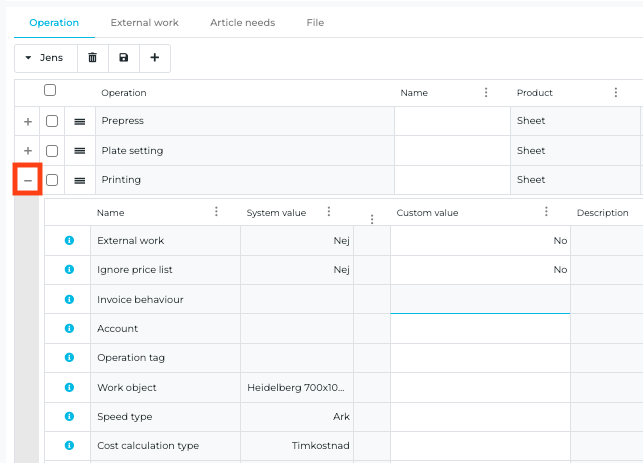
Task: Click the drag handle icon for Prepress
Action: pyautogui.click(x=80, y=121)
